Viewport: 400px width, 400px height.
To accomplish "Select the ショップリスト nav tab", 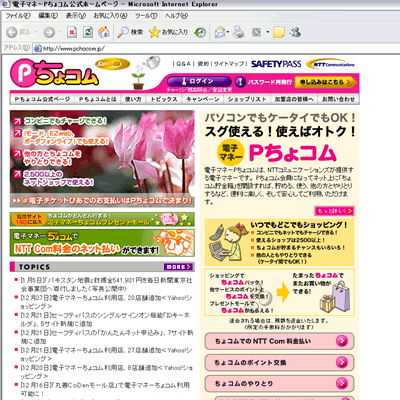I will [247, 99].
